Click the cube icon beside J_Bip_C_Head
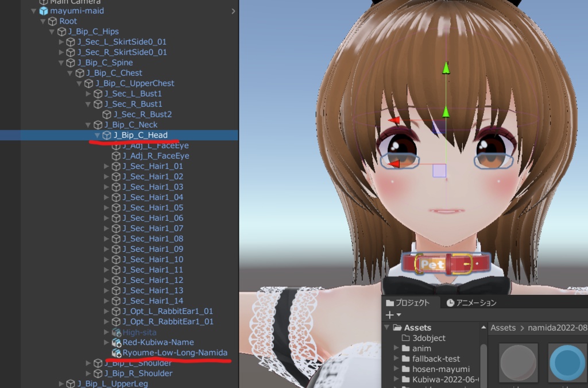 (107, 135)
